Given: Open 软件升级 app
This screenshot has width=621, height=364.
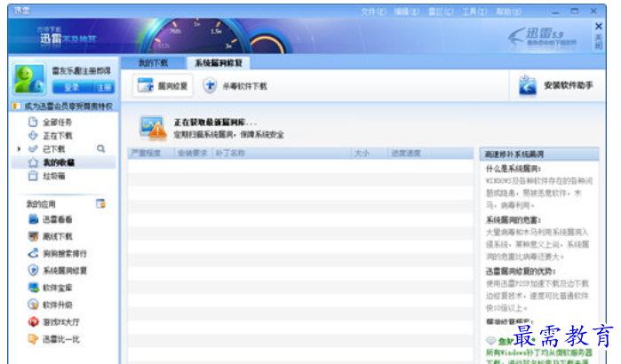Looking at the screenshot, I should 50,305.
